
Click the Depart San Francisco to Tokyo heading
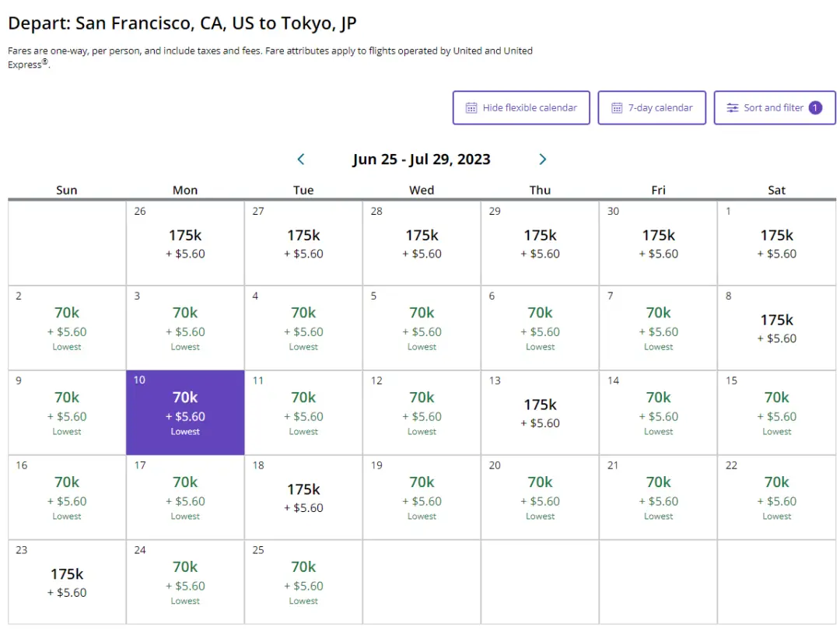tap(182, 23)
